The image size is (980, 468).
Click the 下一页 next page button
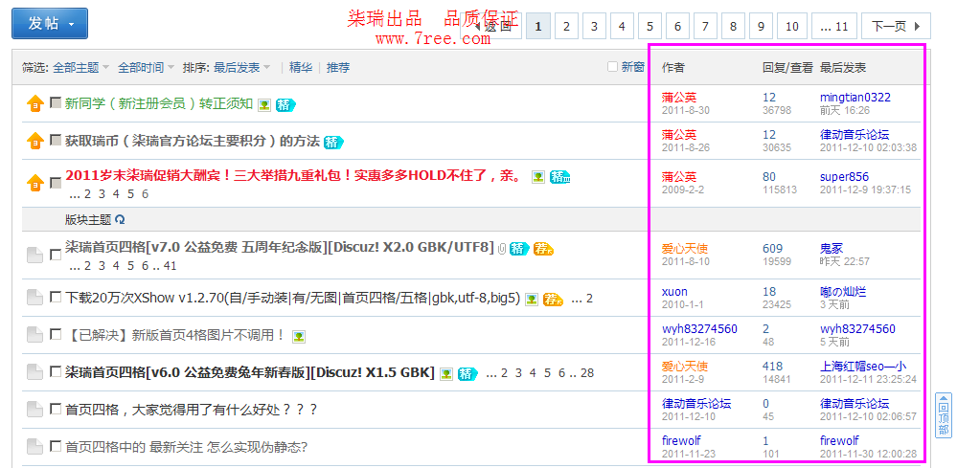coord(896,26)
